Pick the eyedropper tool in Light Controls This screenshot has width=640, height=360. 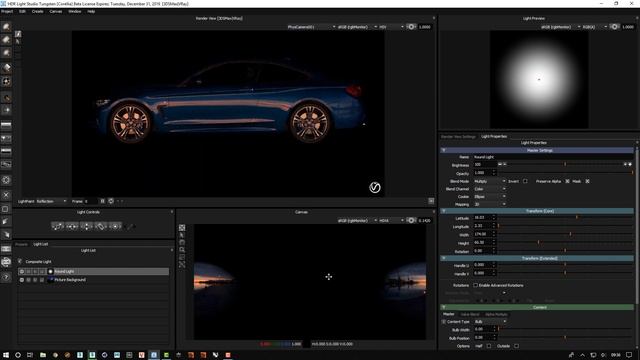click(131, 226)
